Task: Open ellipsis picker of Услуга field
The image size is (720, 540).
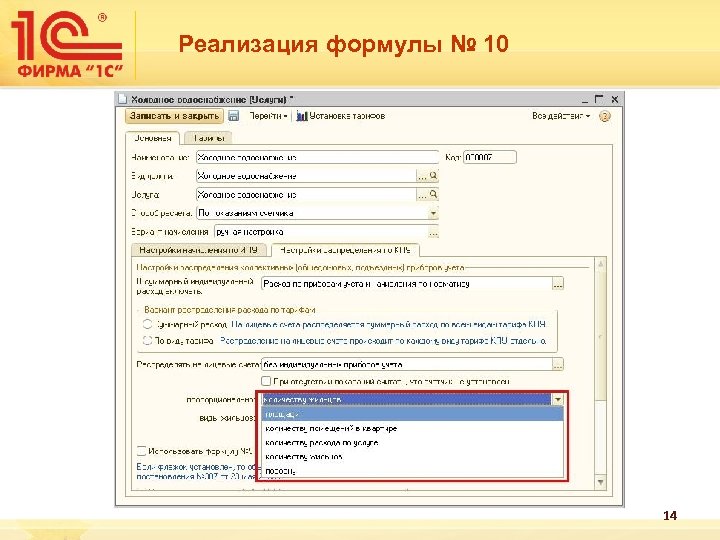Action: point(422,195)
